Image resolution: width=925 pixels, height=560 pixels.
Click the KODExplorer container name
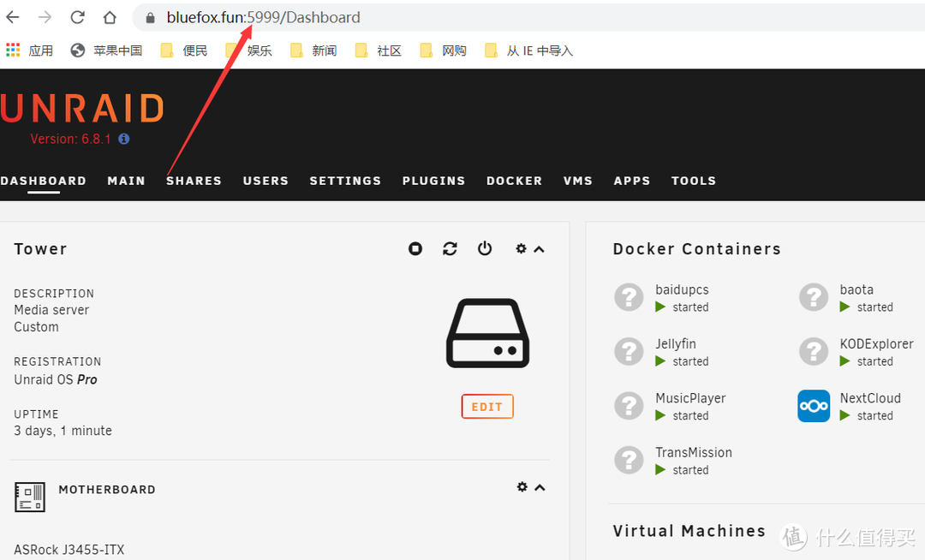[877, 344]
